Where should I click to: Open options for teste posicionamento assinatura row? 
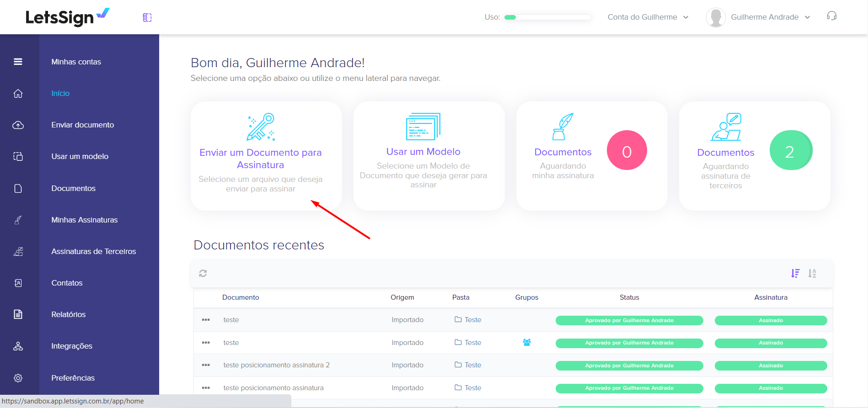click(206, 388)
